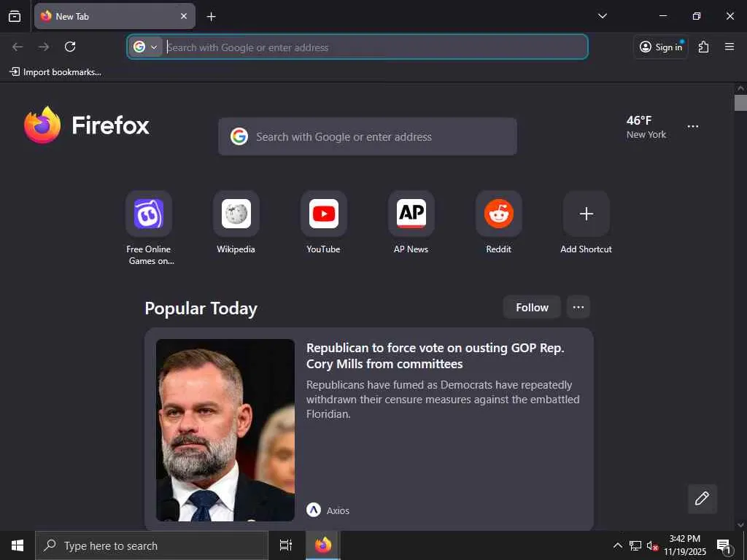Click the Popular Today heading
The image size is (747, 560).
[201, 308]
